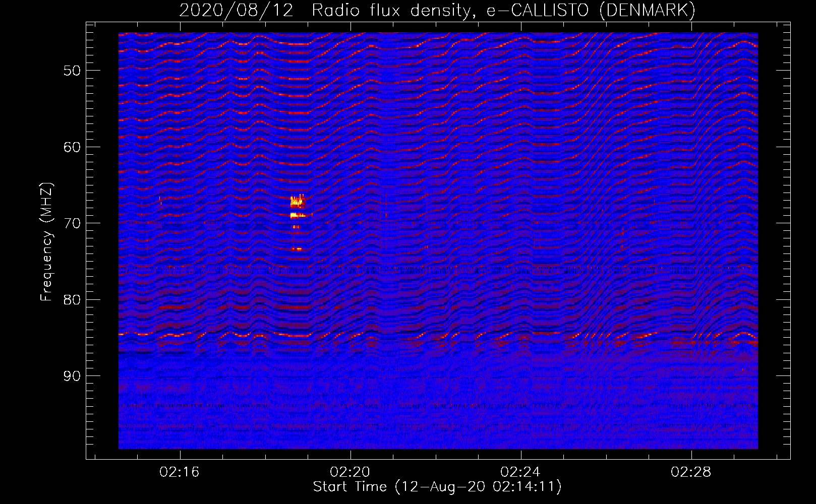Click the 60 frequency tick label

72,147
